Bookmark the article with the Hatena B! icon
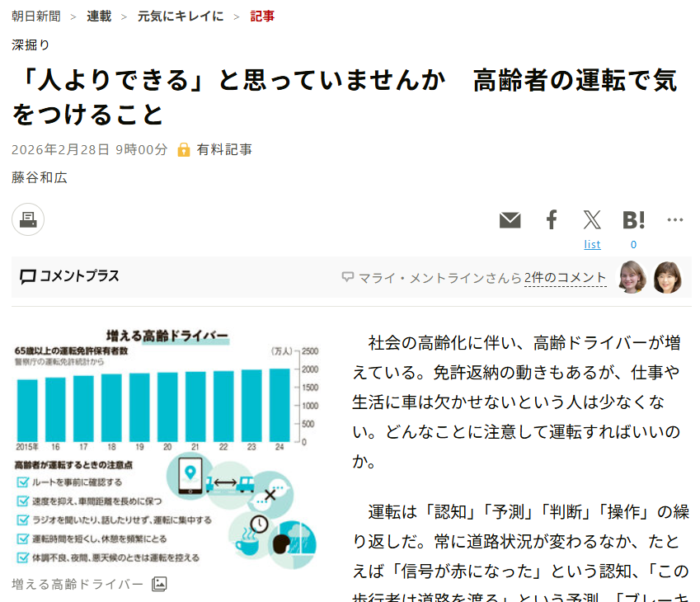 tap(633, 219)
